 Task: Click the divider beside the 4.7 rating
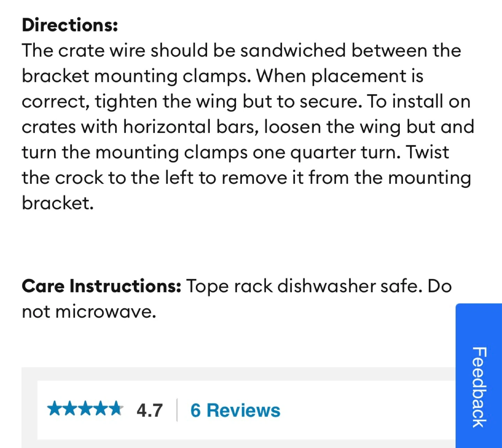(177, 410)
